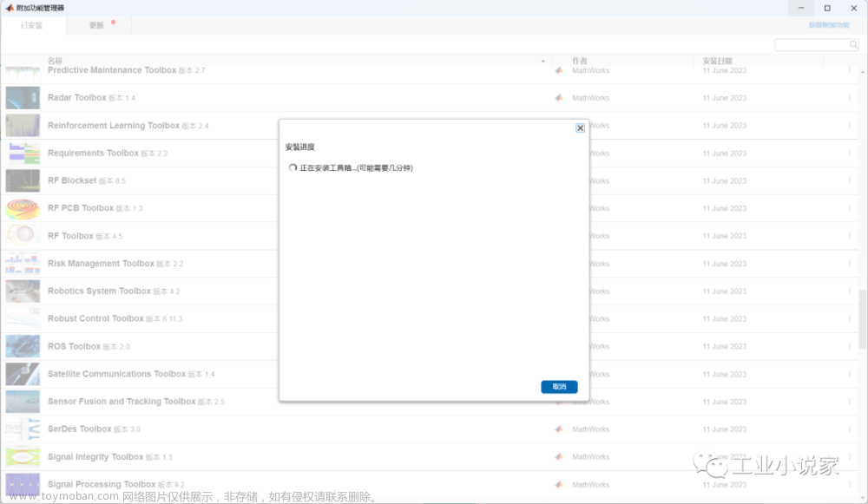Open Sensor Fusion and Tracking Toolbox thumbnail
Image resolution: width=868 pixels, height=504 pixels.
click(x=23, y=403)
